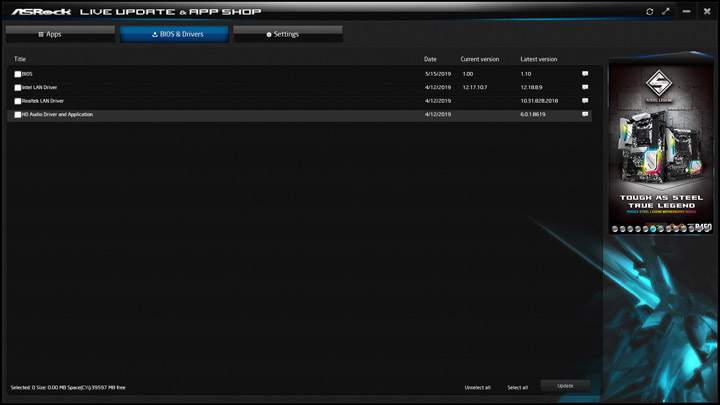Toggle the fullscreen expand icon

pos(666,11)
